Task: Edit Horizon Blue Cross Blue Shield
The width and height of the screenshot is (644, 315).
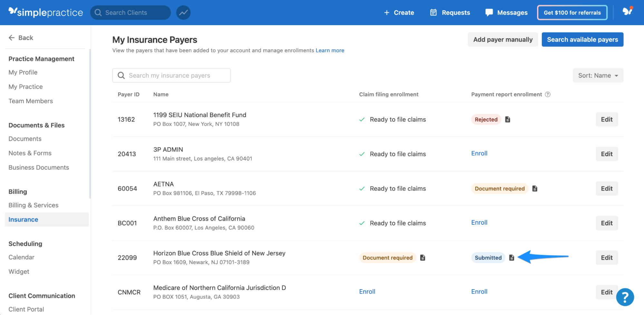Action: [x=607, y=257]
